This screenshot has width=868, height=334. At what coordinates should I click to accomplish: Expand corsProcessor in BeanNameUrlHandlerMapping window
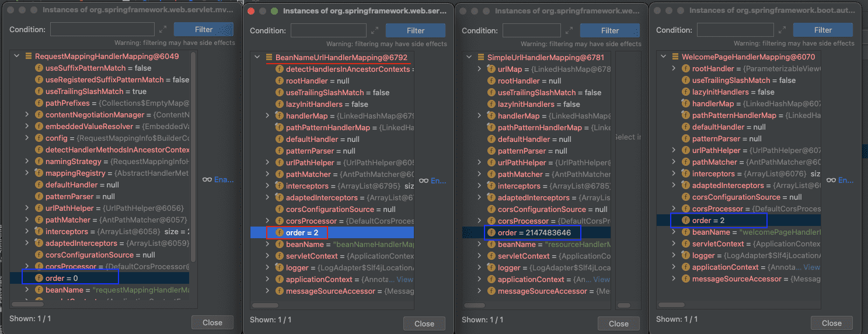[267, 221]
